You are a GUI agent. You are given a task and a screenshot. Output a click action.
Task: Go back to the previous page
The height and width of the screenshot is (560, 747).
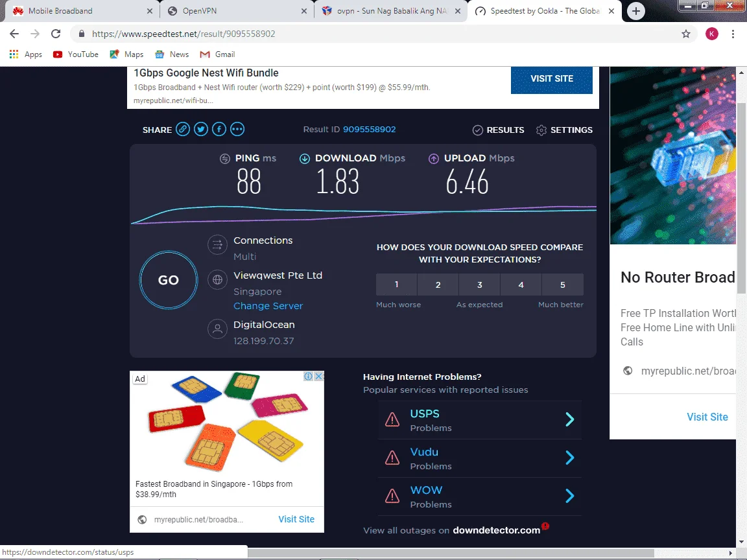pyautogui.click(x=14, y=34)
